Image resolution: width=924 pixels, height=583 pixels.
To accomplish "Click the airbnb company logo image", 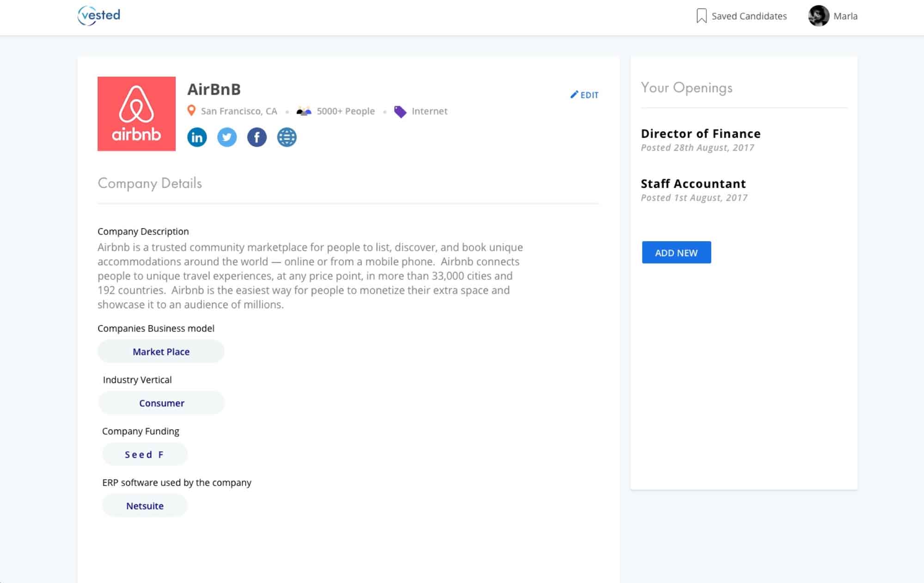I will pos(136,114).
